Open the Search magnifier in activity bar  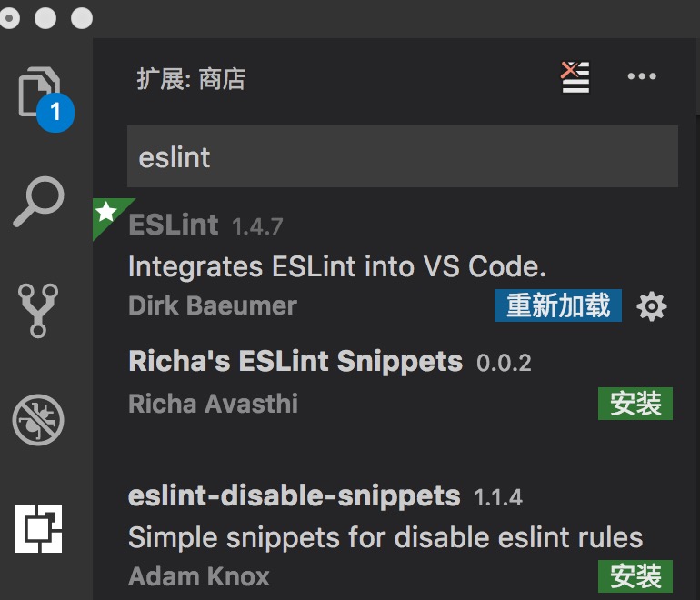[x=38, y=201]
